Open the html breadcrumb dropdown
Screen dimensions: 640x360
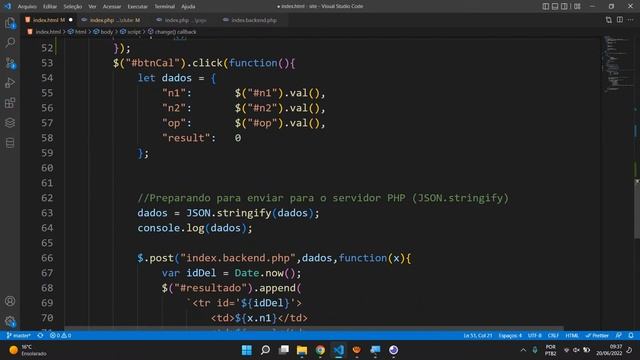click(x=78, y=31)
